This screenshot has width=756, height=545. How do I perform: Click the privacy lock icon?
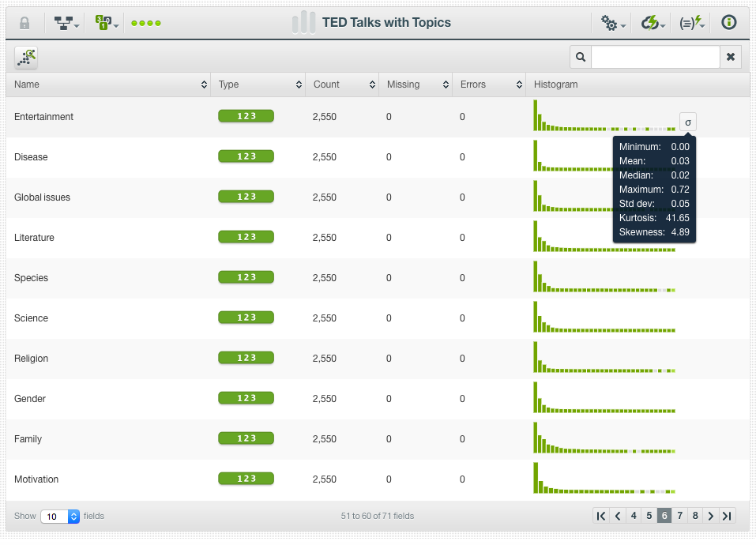pos(24,23)
